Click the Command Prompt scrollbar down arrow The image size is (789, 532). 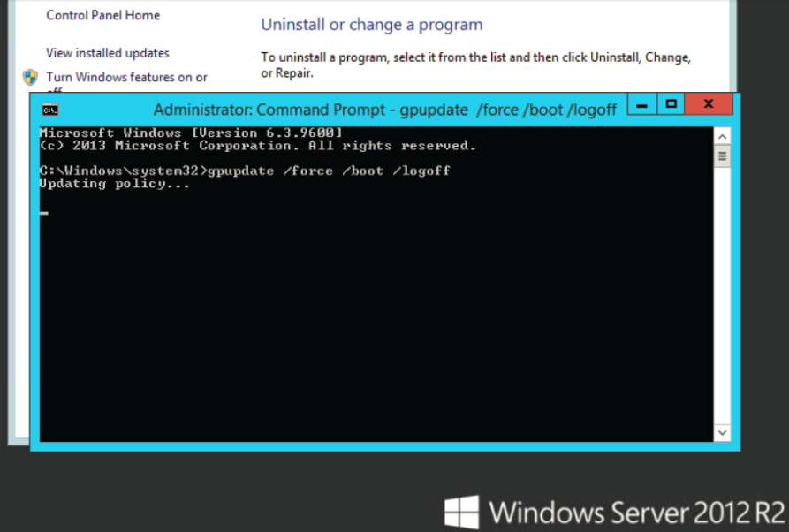click(x=722, y=433)
